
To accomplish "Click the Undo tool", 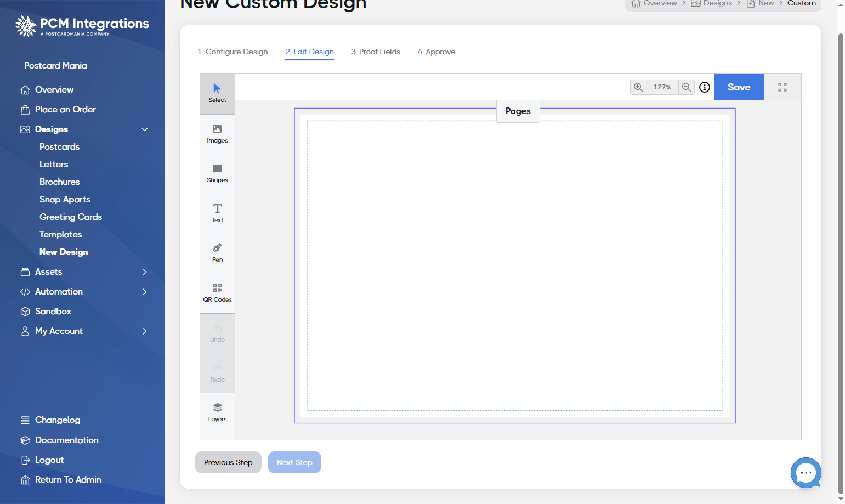I will (217, 333).
